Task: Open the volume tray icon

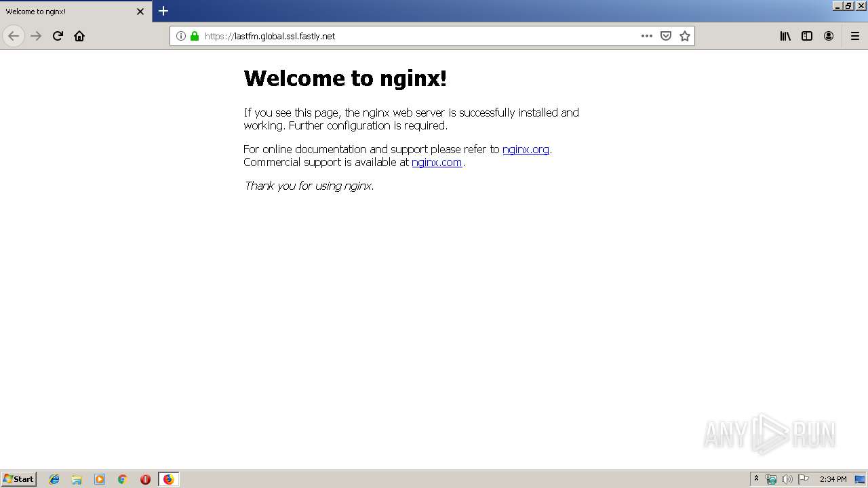Action: coord(787,479)
